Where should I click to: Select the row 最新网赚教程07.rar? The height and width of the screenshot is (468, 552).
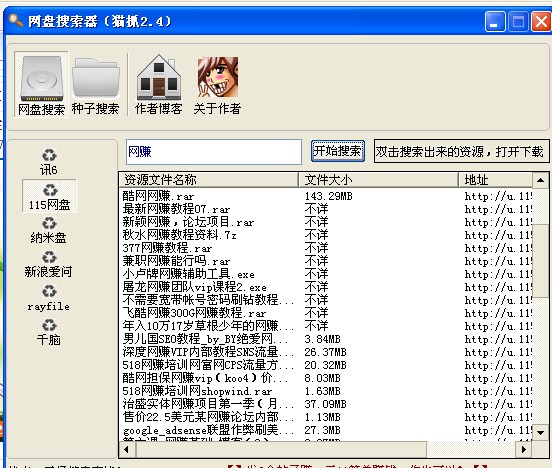326,209
